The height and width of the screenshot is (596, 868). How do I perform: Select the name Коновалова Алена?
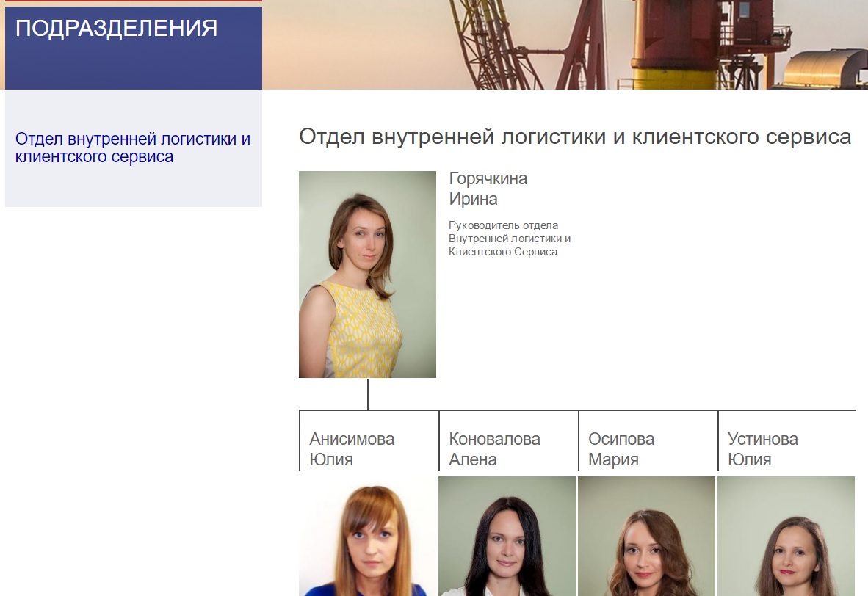point(494,448)
